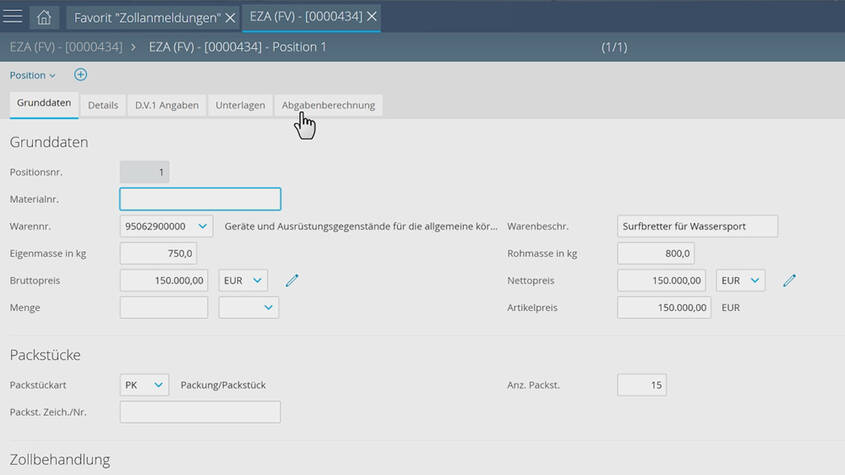Focus the Packst. Zeich./Nr. text field
This screenshot has height=475, width=845.
pyautogui.click(x=200, y=412)
